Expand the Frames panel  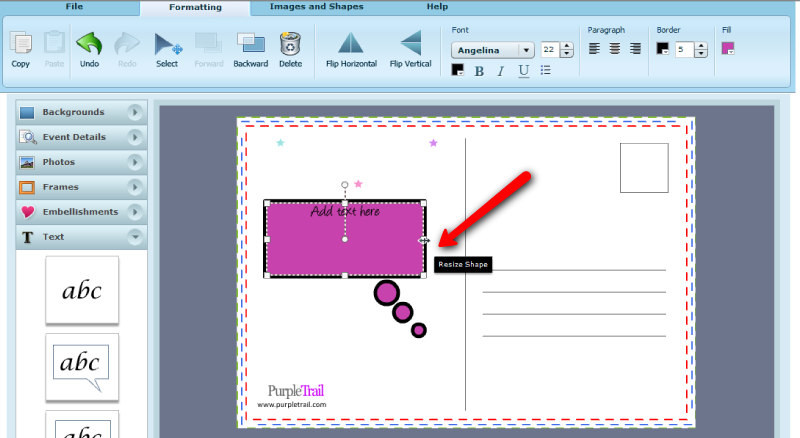(82, 187)
